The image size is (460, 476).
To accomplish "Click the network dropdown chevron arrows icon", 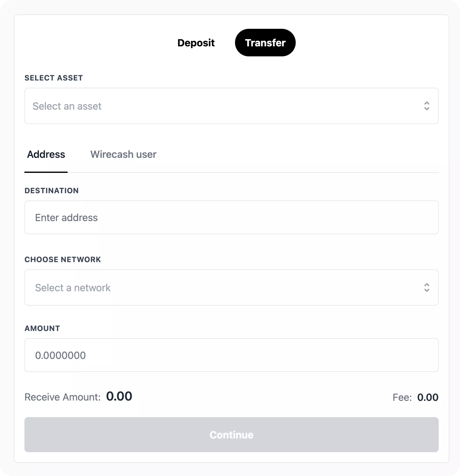I will (x=427, y=287).
